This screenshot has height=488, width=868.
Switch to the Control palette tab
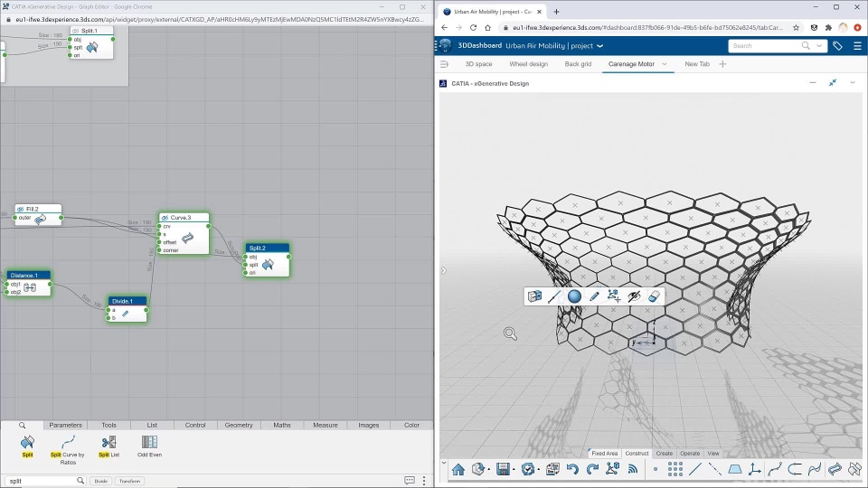point(195,425)
